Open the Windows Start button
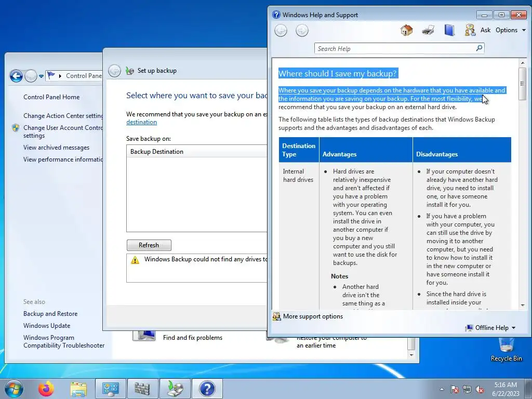Viewport: 532px width, 399px height. 14,389
